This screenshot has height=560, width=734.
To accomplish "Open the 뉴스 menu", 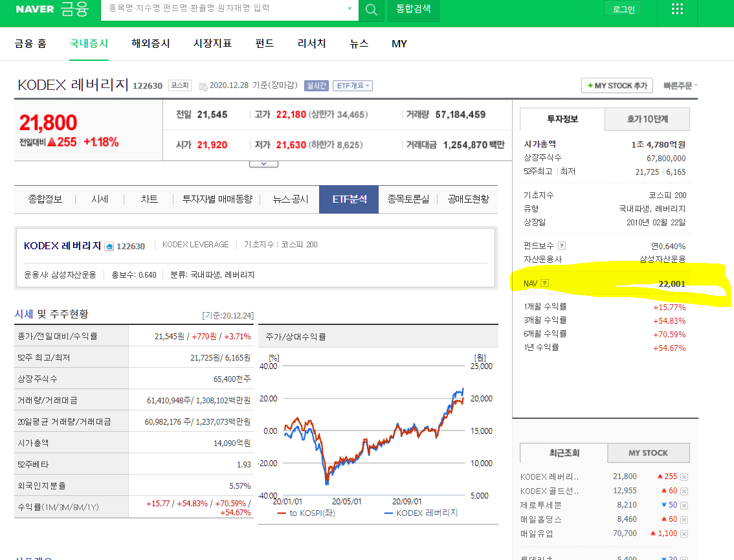I will (359, 43).
